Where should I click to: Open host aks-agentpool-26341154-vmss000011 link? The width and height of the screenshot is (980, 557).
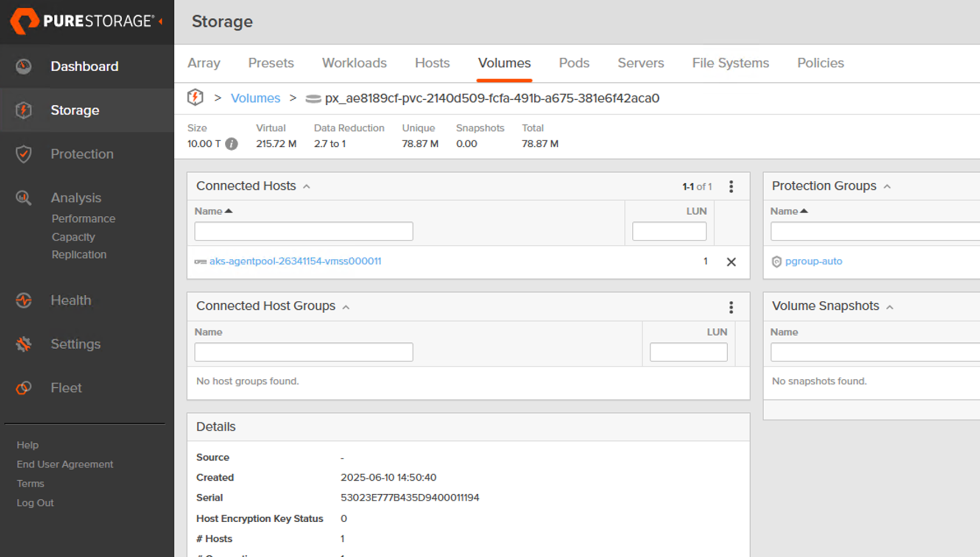[295, 261]
